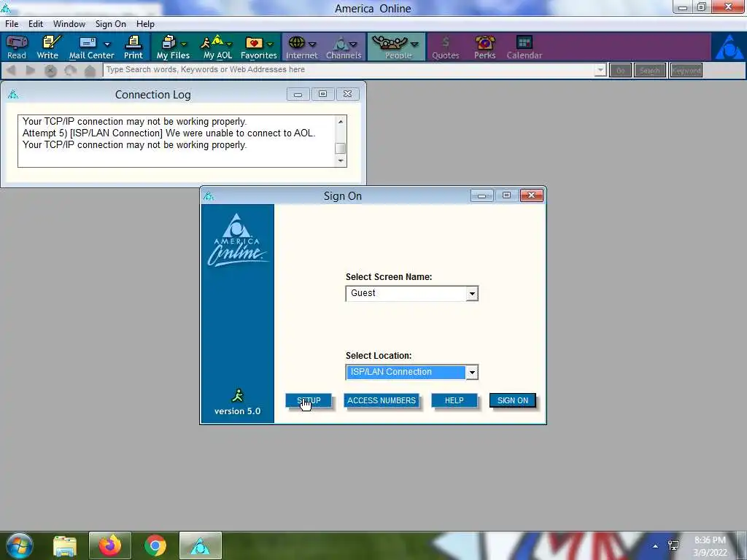Viewport: 747px width, 560px height.
Task: Open the Edit menu
Action: tap(36, 24)
